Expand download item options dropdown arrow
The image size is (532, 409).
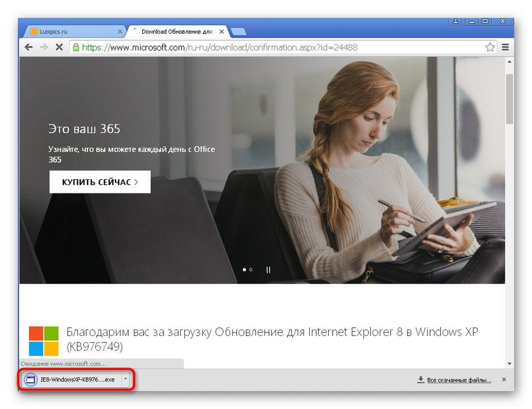pyautogui.click(x=125, y=379)
